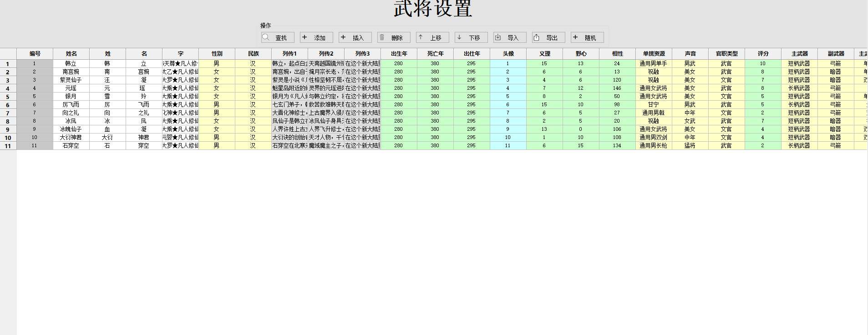This screenshot has height=335, width=868.
Task: Select the 出生年 column header
Action: pos(399,54)
